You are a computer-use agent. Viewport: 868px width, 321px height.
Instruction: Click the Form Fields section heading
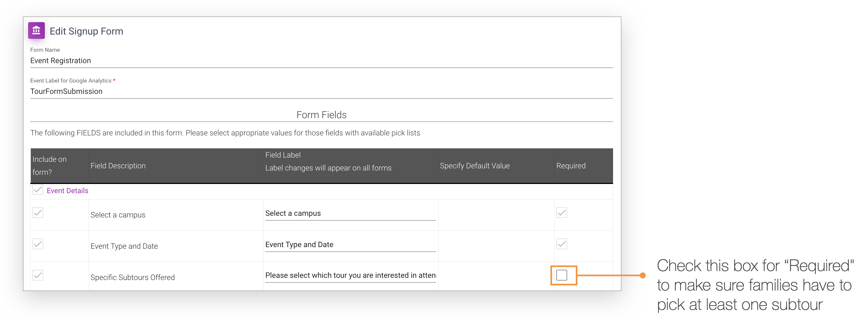321,115
